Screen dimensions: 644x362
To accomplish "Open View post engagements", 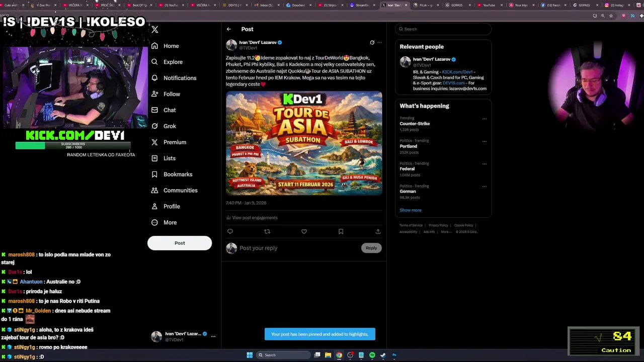I will click(x=252, y=218).
